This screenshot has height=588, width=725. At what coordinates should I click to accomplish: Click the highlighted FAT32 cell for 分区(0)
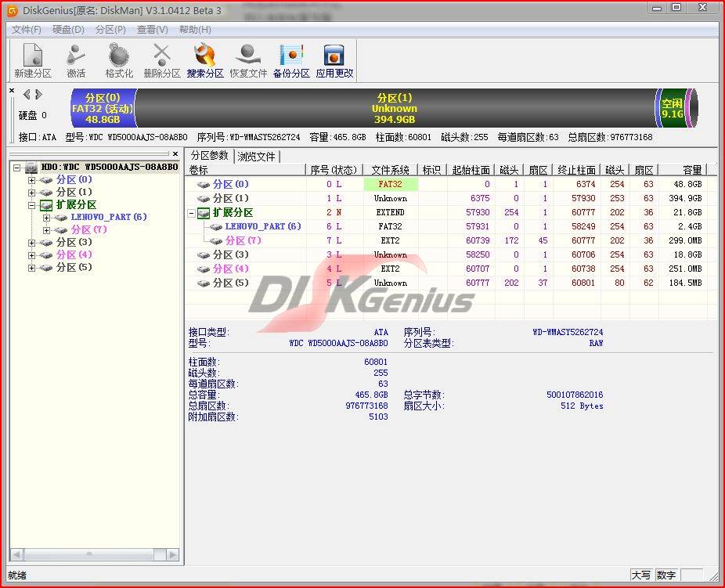(x=391, y=185)
